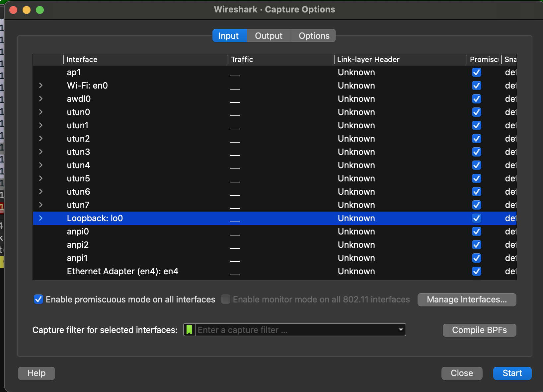Toggle promiscuous checkbox for utun7

click(477, 205)
